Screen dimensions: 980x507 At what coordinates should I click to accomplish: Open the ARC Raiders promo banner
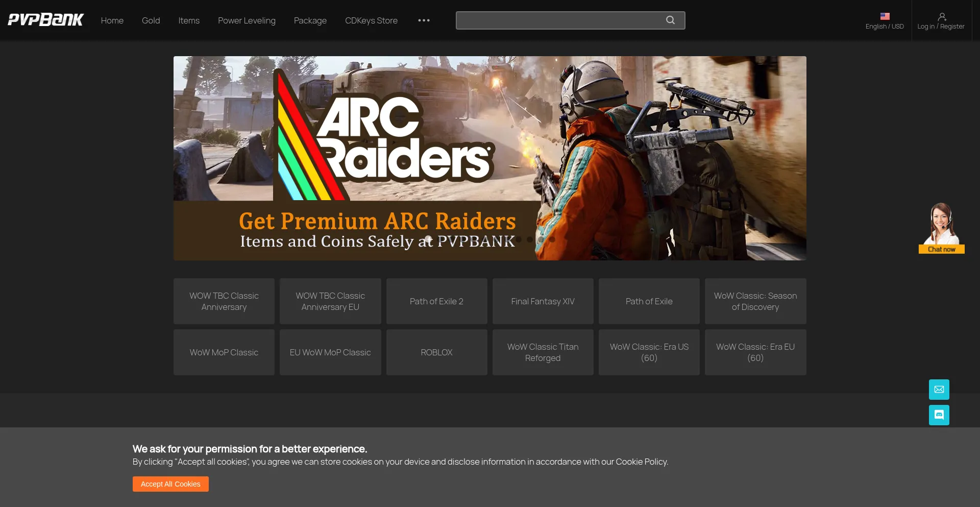point(490,158)
